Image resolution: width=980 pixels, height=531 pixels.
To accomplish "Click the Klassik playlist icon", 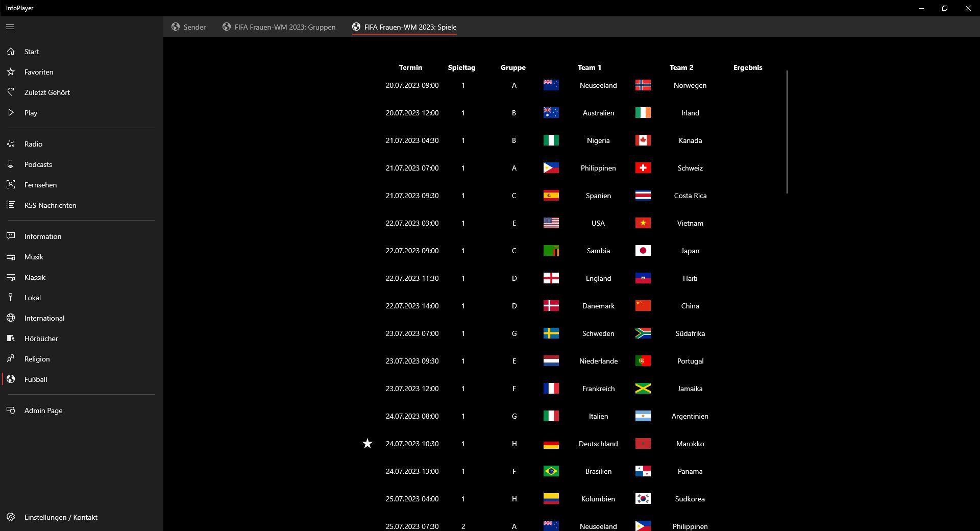I will pyautogui.click(x=11, y=277).
